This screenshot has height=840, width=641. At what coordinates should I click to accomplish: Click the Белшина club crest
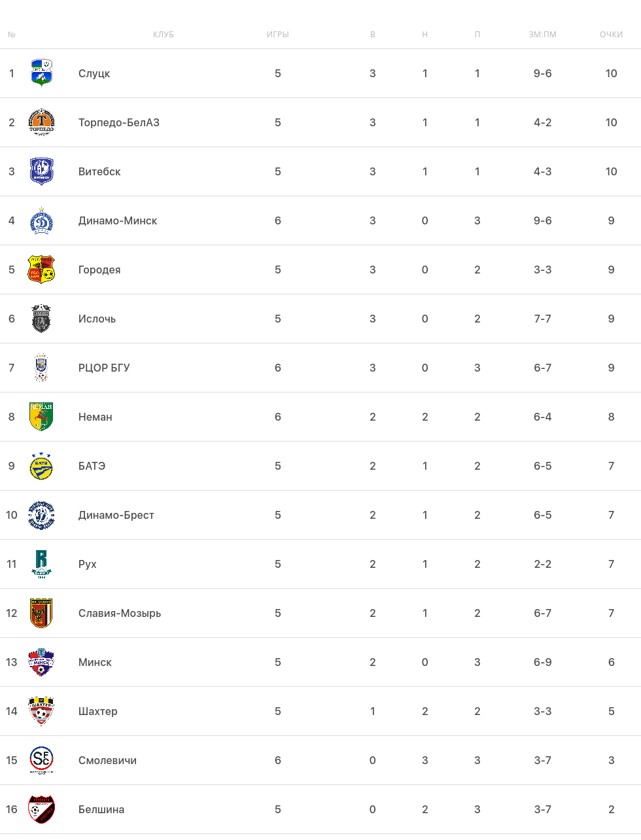tap(41, 809)
